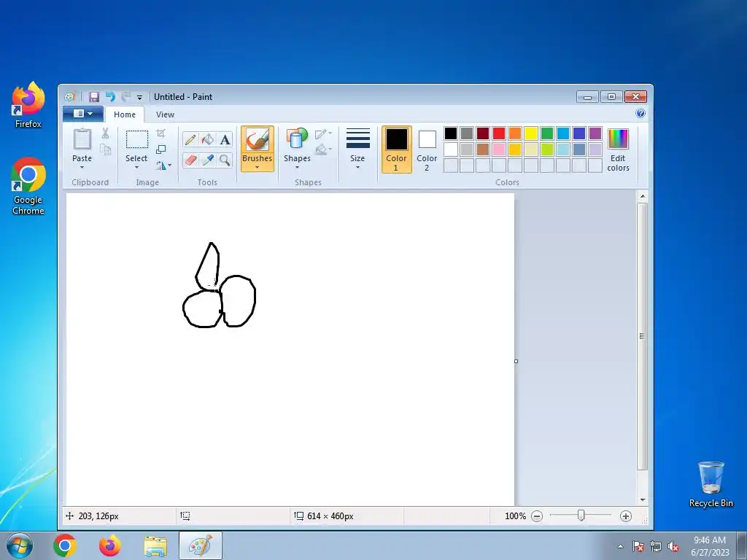Activate the Magnifier tool
747x560 pixels.
[x=225, y=160]
